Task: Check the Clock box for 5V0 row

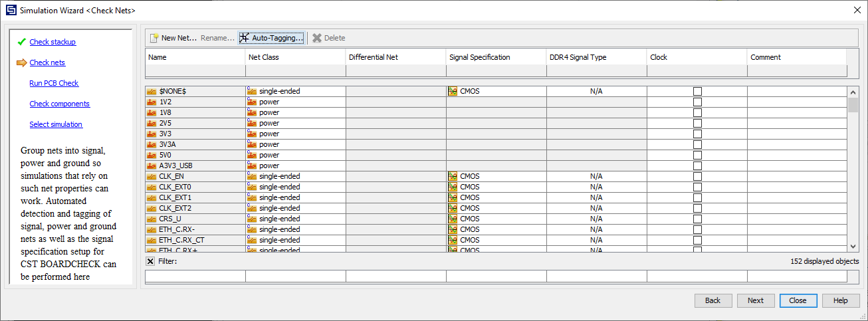Action: point(697,155)
